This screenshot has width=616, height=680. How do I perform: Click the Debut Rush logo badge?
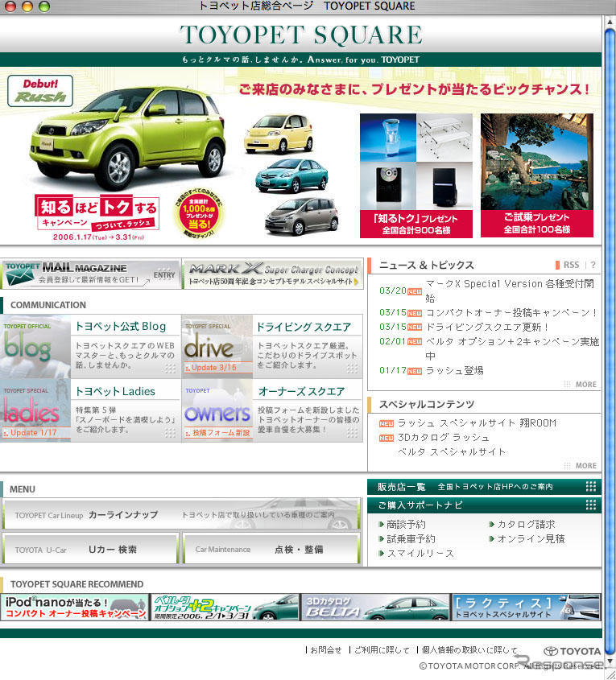coord(40,91)
